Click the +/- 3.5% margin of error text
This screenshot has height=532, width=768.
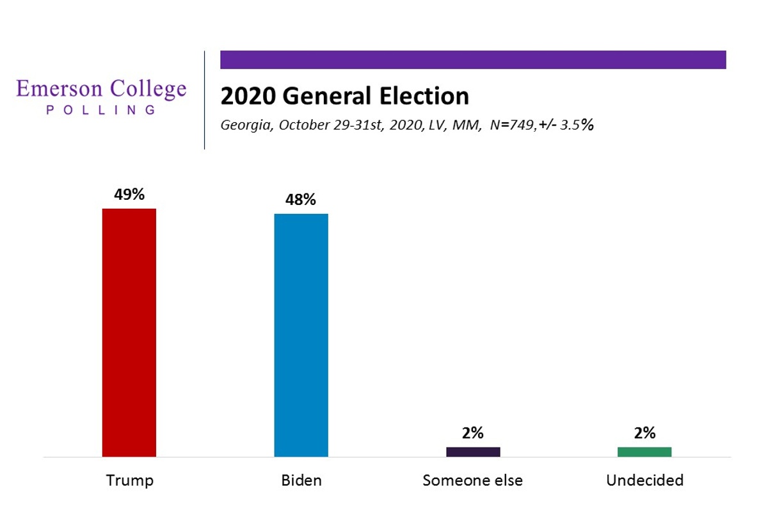566,125
